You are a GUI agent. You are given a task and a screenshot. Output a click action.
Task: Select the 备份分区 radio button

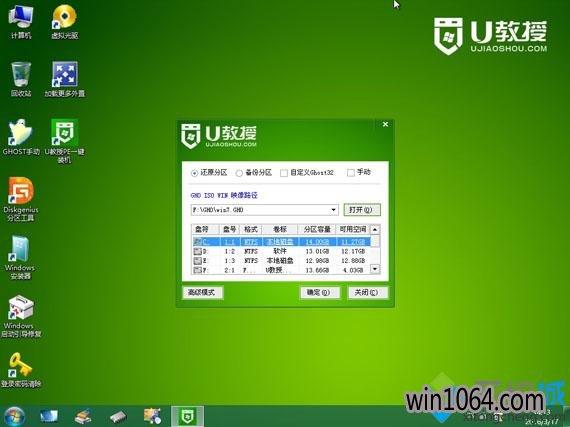239,173
